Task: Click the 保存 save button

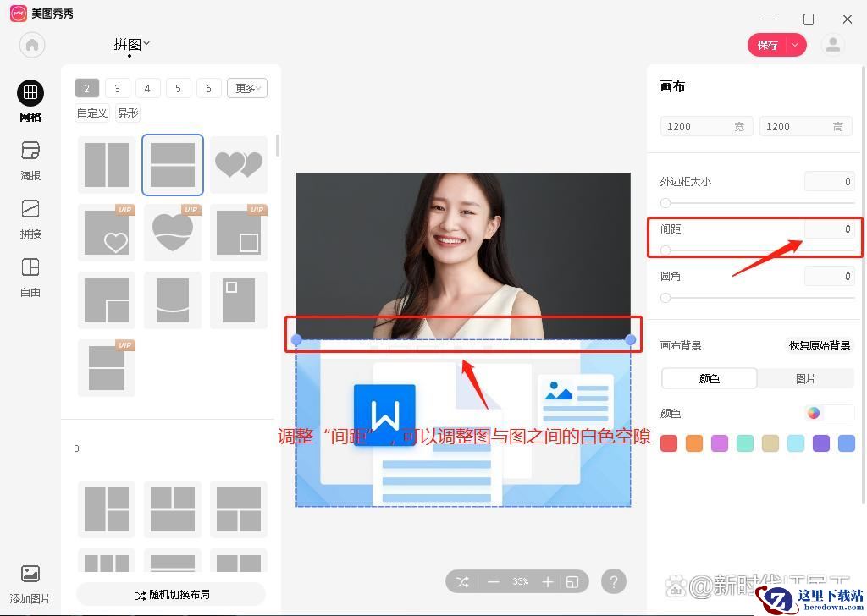Action: coord(767,45)
